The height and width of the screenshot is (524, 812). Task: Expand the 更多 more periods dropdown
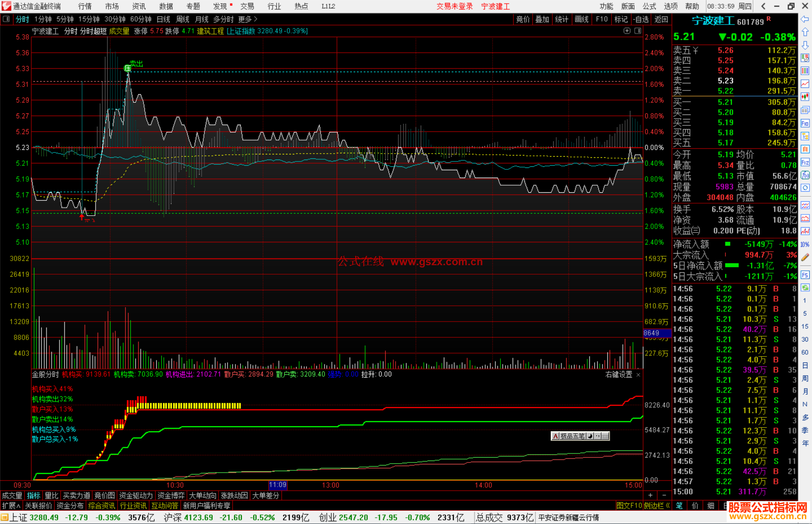[x=248, y=19]
